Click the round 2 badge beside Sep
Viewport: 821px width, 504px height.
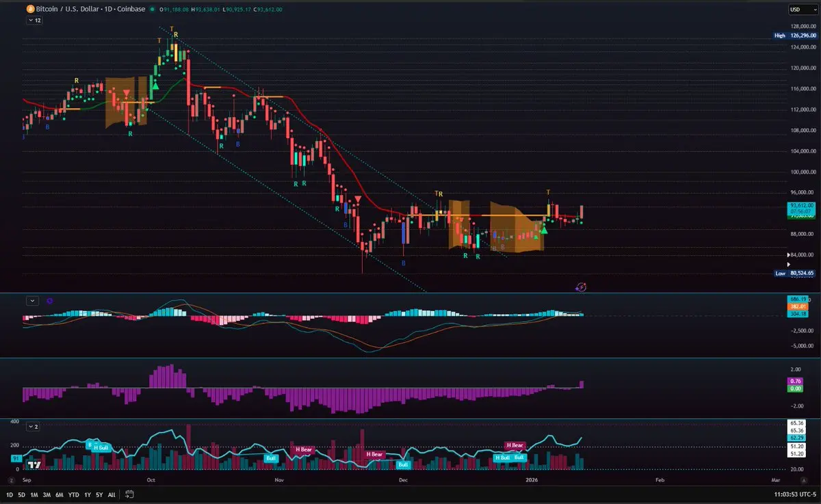point(11,481)
